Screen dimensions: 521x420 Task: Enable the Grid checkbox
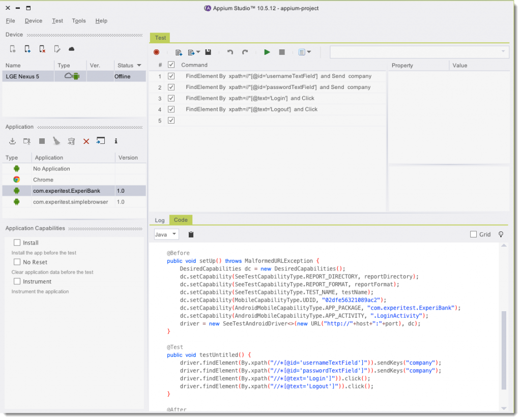coord(474,234)
